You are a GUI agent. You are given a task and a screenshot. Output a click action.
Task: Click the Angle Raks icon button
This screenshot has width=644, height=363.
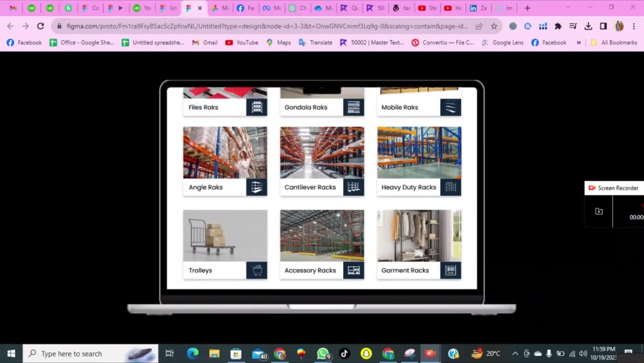click(257, 187)
